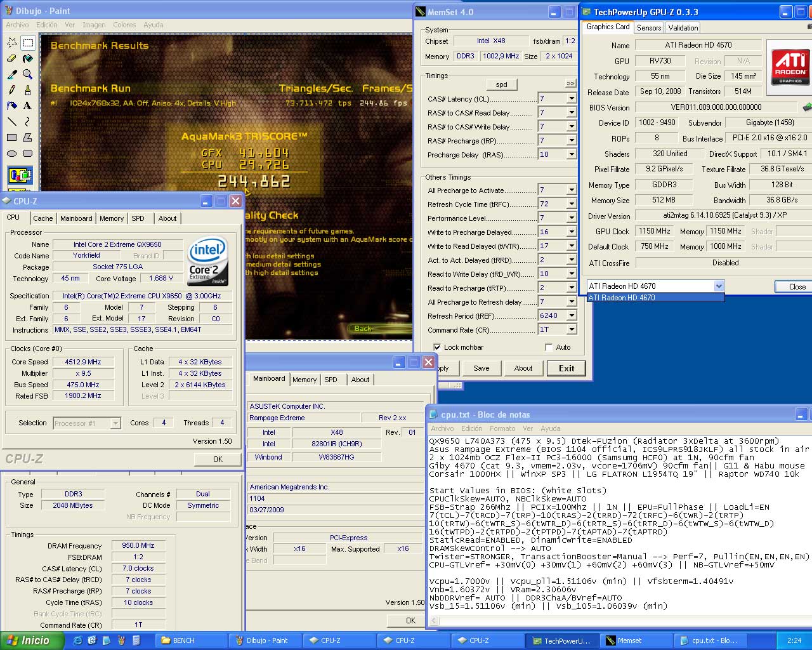Choose the opaque selection option icon in Paint
This screenshot has width=812, height=650.
[x=20, y=175]
